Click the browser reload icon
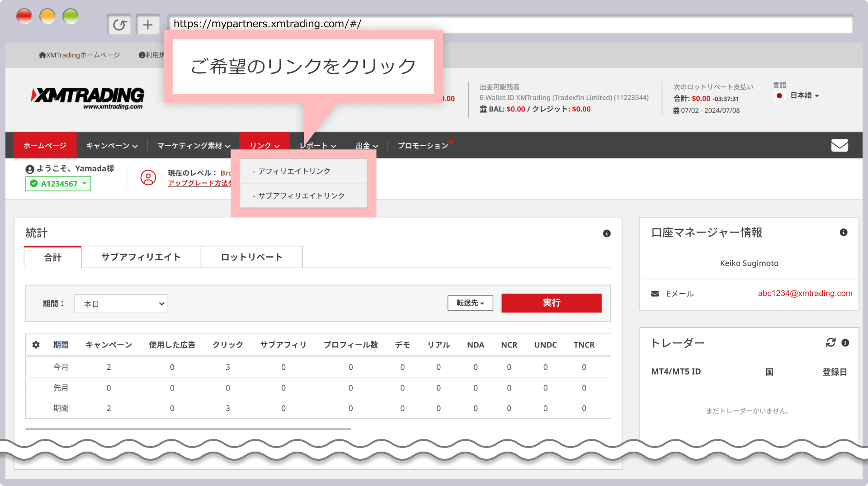This screenshot has height=486, width=868. tap(119, 24)
